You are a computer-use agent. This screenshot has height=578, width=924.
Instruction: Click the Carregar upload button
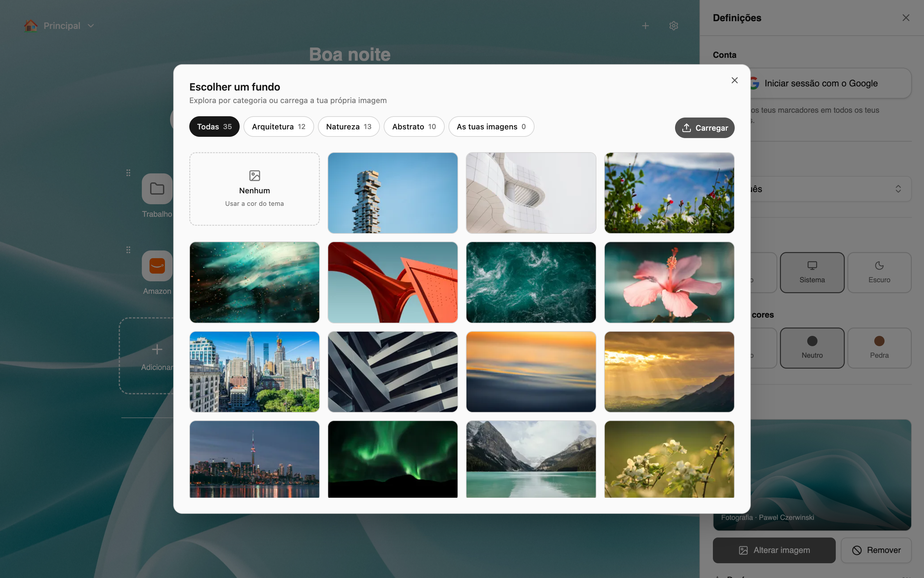coord(705,128)
